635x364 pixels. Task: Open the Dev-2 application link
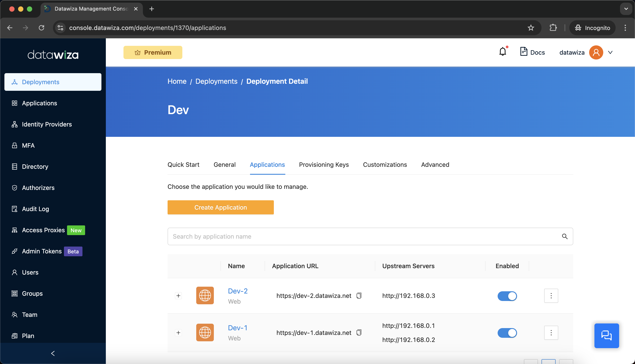pyautogui.click(x=238, y=291)
